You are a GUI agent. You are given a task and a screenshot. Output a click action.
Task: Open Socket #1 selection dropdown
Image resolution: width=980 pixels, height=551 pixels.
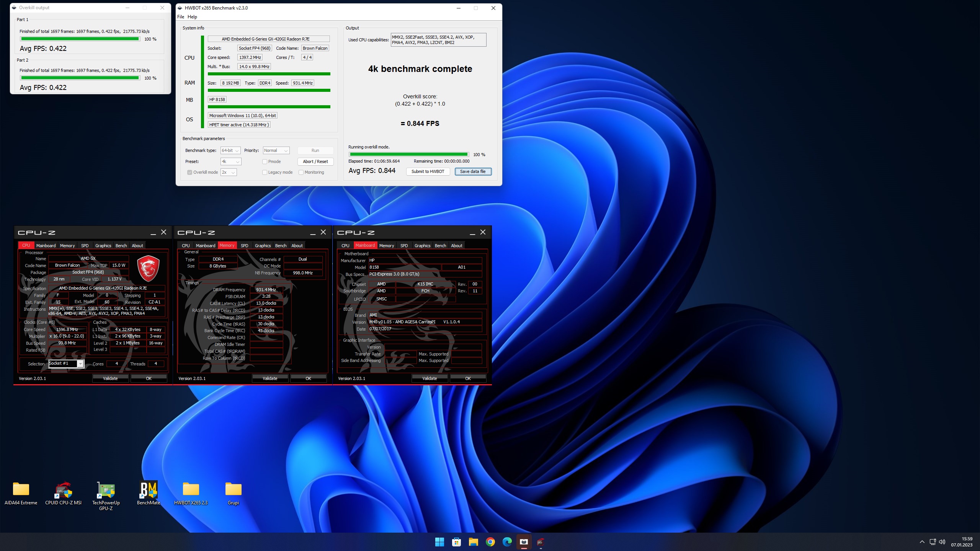click(66, 364)
